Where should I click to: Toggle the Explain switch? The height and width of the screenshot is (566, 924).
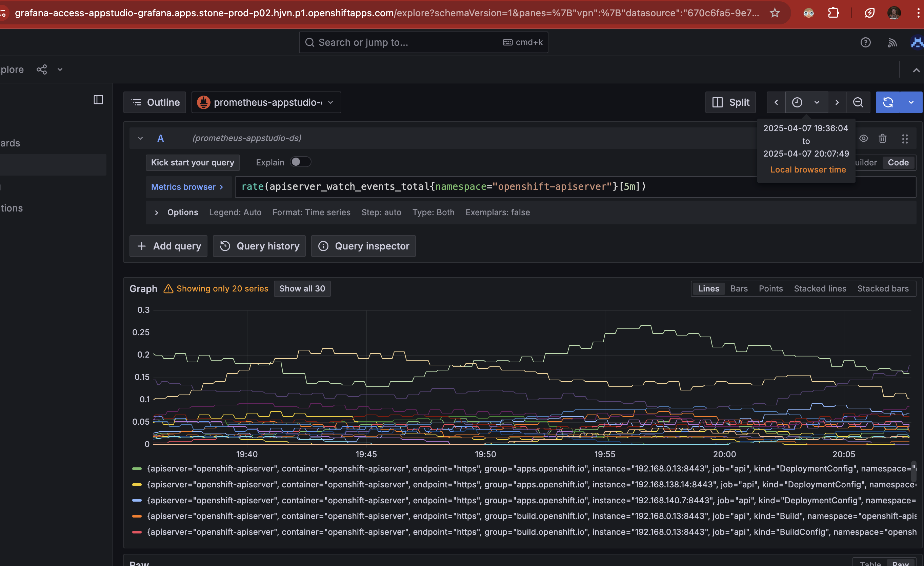300,162
